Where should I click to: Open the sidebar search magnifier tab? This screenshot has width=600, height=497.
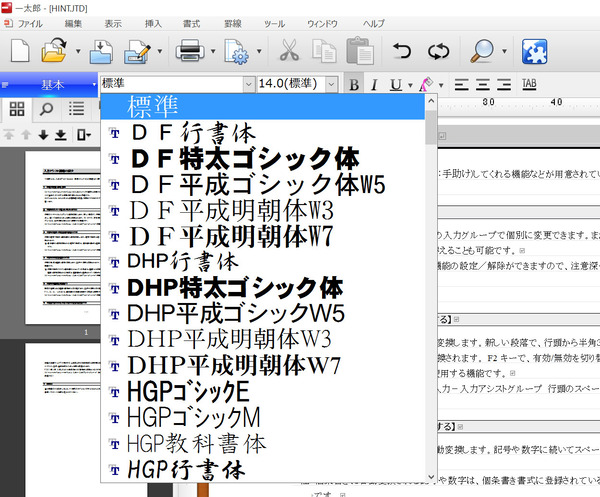pos(46,109)
